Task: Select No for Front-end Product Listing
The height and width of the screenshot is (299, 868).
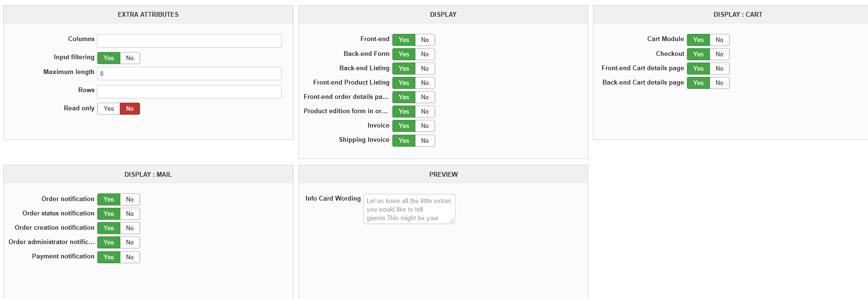Action: 425,83
